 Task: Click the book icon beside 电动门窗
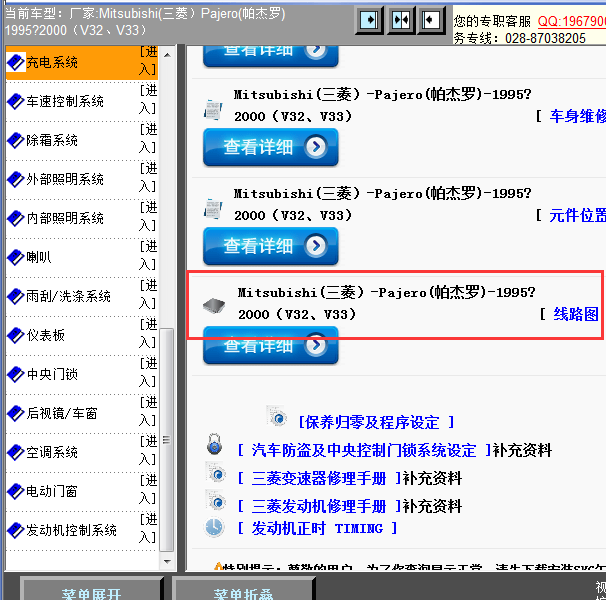tap(15, 492)
